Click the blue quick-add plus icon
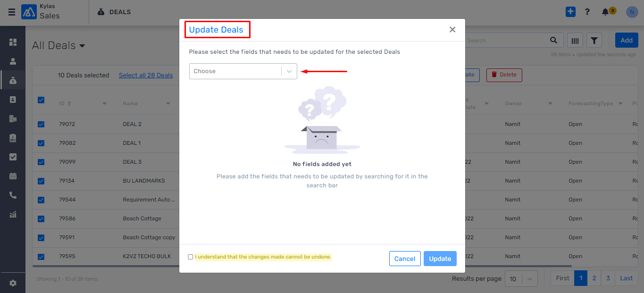This screenshot has width=644, height=293. pos(570,12)
